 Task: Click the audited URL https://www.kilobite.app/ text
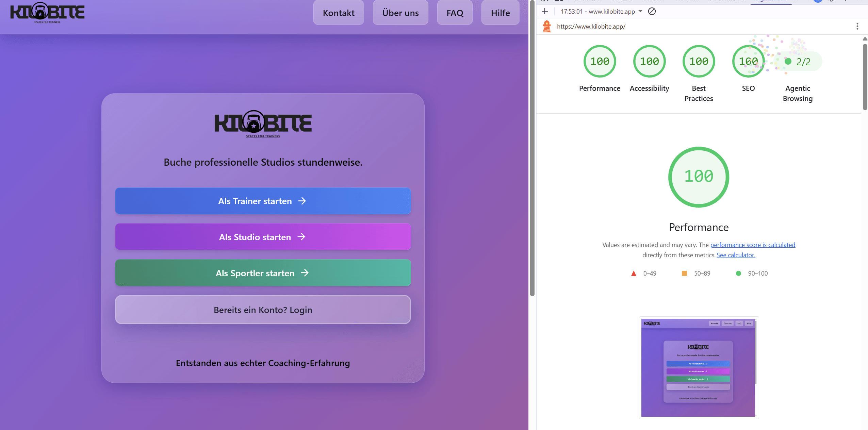[x=591, y=27]
